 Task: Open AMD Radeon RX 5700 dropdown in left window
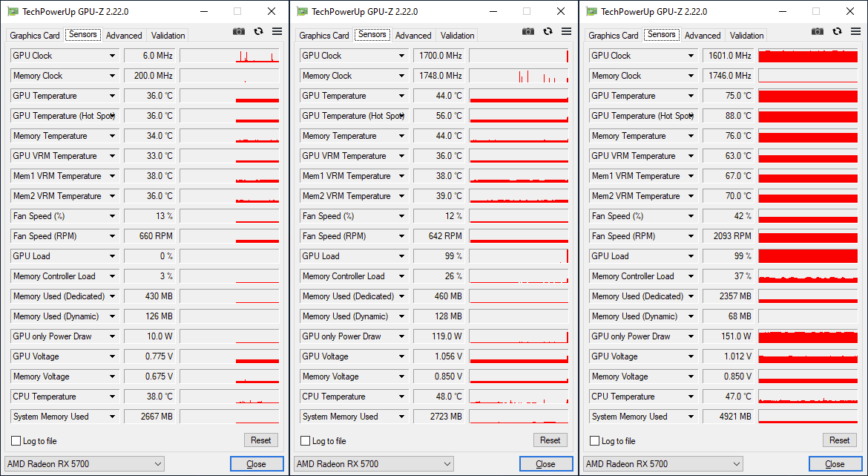pyautogui.click(x=85, y=464)
